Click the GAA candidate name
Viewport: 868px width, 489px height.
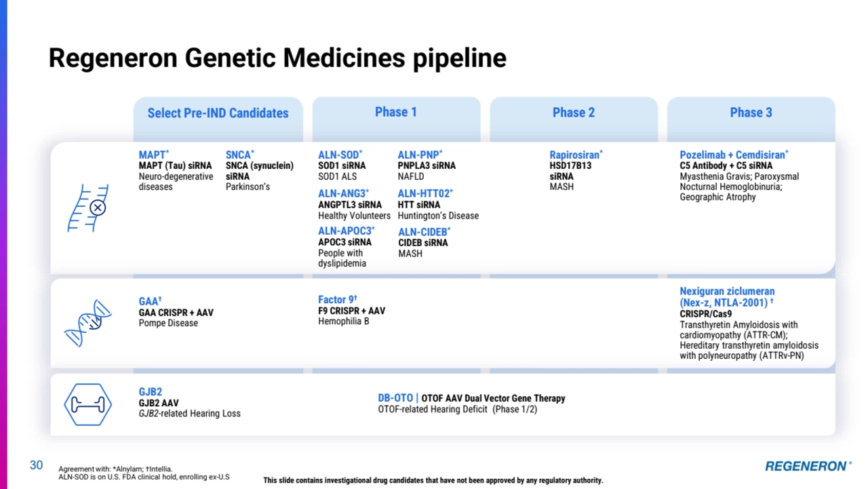(151, 302)
